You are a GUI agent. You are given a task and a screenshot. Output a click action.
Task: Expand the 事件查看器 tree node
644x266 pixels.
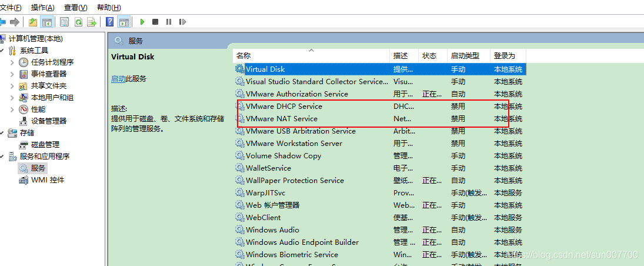[x=12, y=74]
